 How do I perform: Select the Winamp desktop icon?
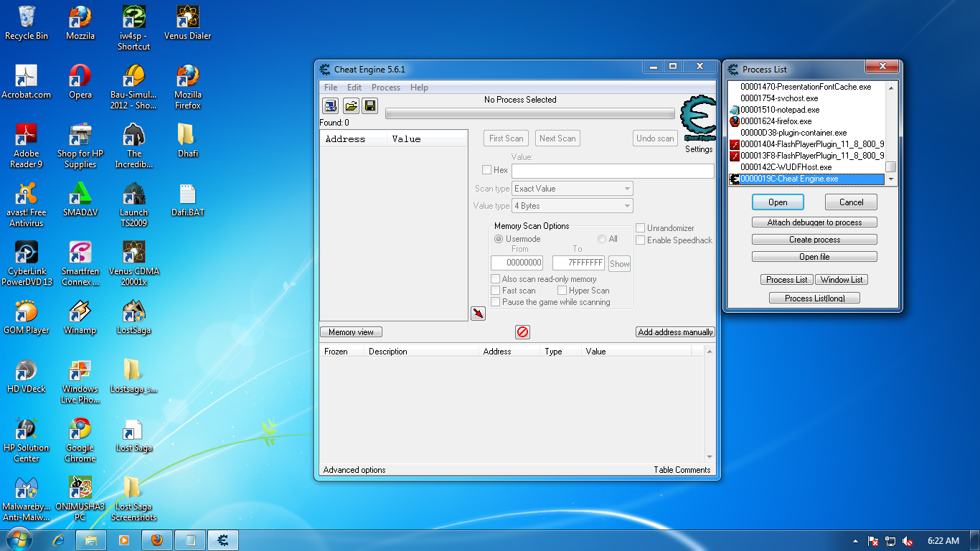coord(80,317)
